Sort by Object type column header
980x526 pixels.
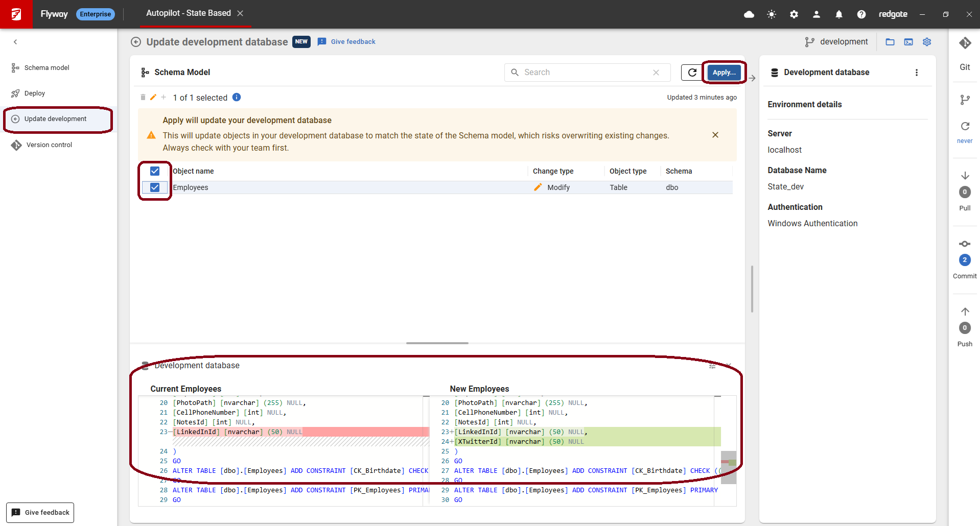click(628, 171)
